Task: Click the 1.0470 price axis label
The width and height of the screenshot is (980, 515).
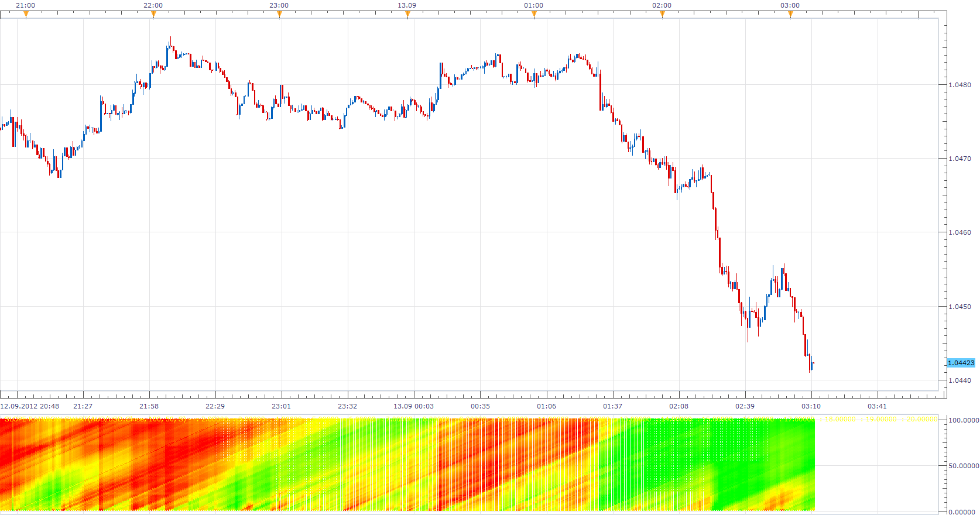Action: 960,159
